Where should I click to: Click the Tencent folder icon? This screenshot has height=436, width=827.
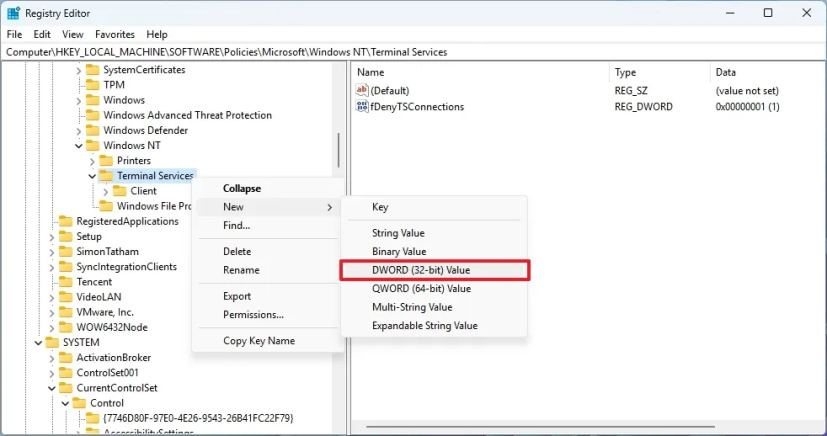coord(66,282)
